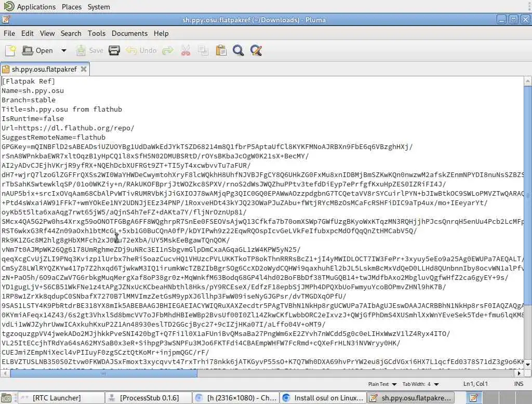Click the Name=sh.ppy.osu line

(33, 91)
